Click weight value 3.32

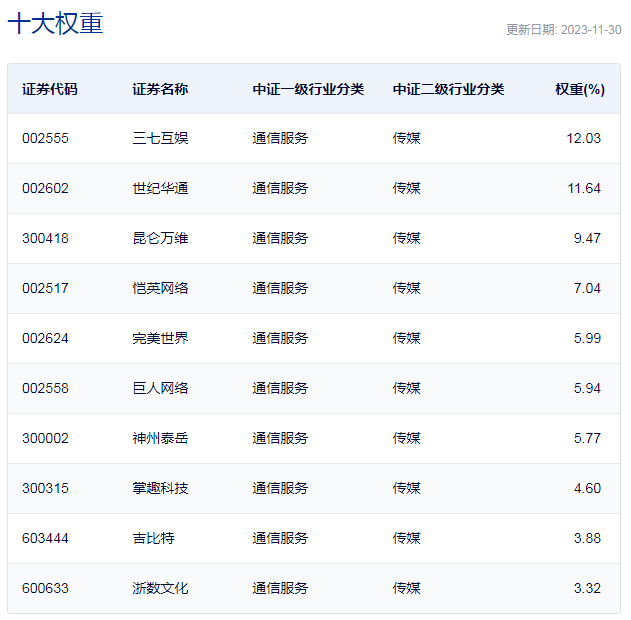[587, 588]
